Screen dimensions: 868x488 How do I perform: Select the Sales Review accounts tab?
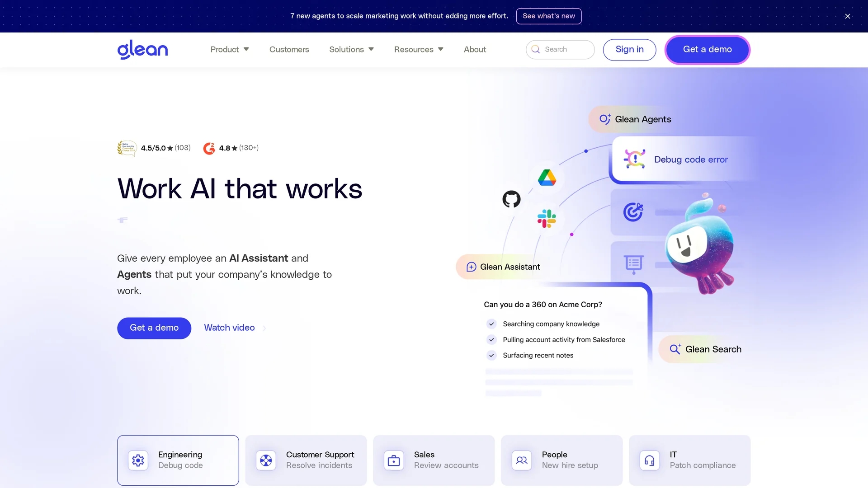(434, 460)
